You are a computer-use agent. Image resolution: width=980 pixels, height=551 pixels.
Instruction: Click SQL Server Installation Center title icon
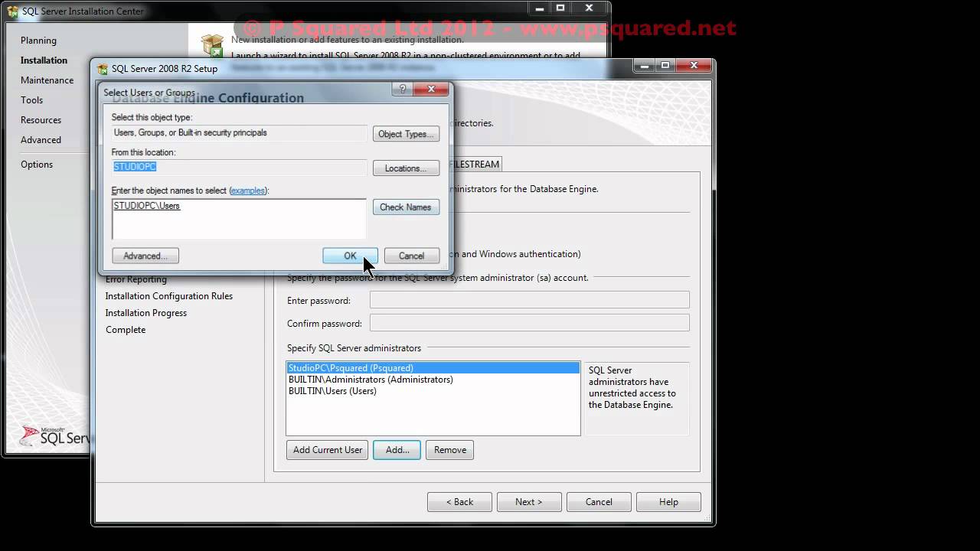click(x=12, y=11)
